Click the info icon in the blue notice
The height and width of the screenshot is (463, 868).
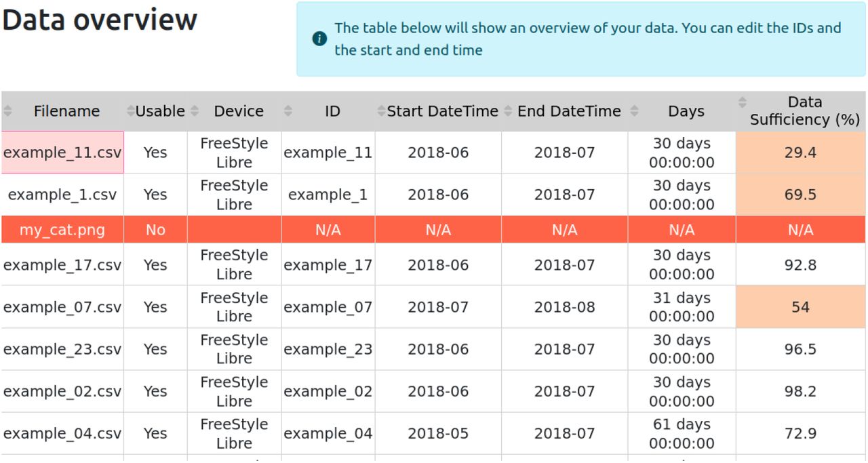319,39
